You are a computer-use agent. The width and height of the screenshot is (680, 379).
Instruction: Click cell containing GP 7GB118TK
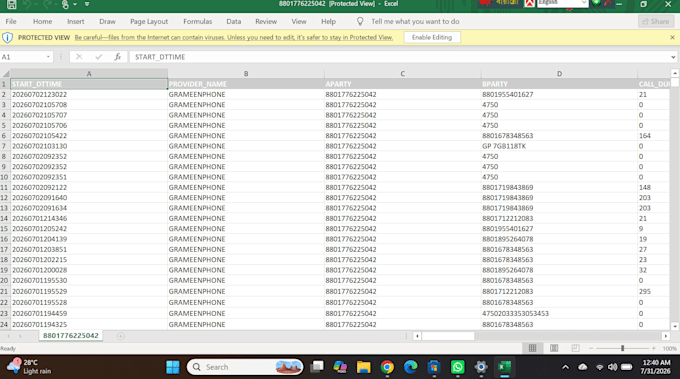(559, 146)
